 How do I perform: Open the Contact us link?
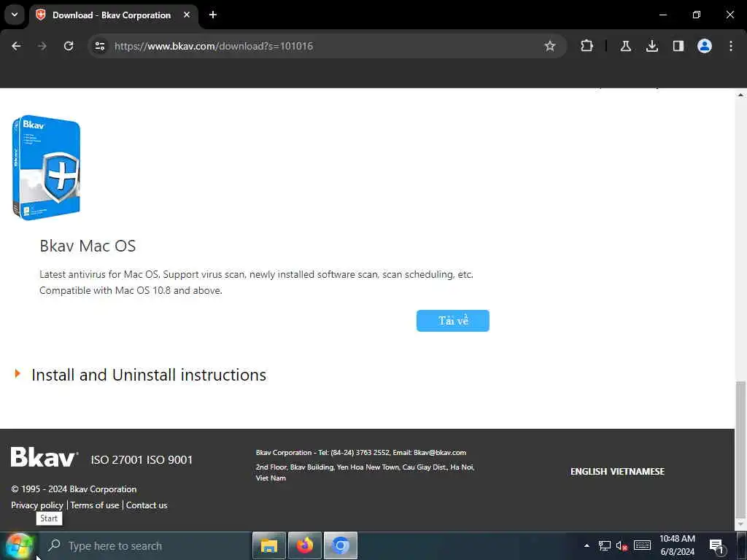click(147, 505)
